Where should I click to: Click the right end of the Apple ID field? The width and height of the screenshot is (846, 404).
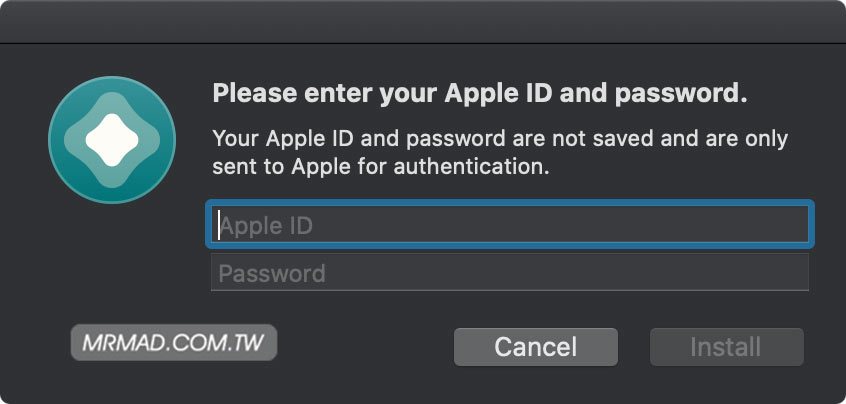pyautogui.click(x=793, y=224)
